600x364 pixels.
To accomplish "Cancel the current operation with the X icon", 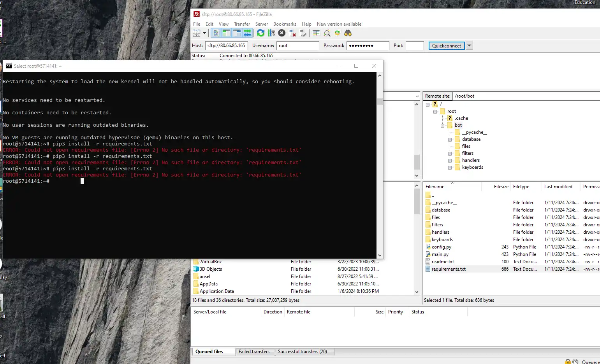I will [x=282, y=33].
